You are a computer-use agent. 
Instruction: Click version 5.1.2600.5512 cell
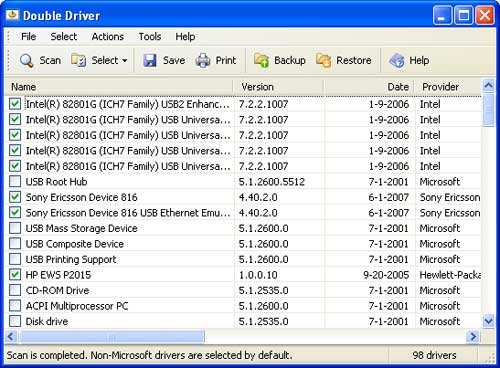pos(272,182)
